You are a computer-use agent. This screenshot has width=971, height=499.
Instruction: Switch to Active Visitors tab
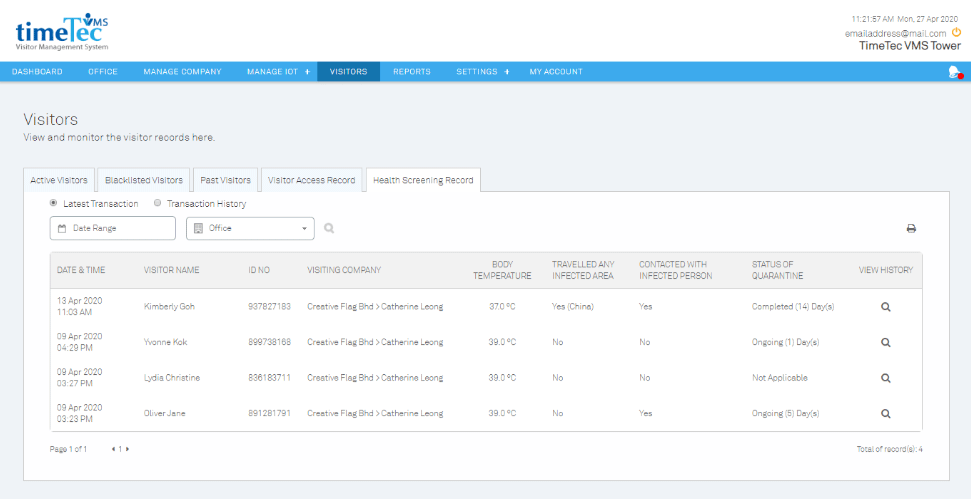click(x=59, y=180)
